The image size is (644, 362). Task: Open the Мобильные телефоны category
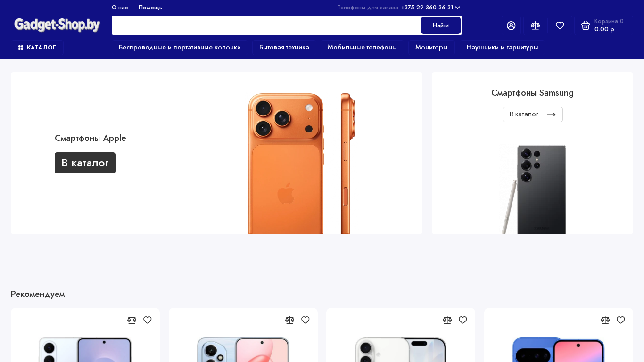point(362,48)
